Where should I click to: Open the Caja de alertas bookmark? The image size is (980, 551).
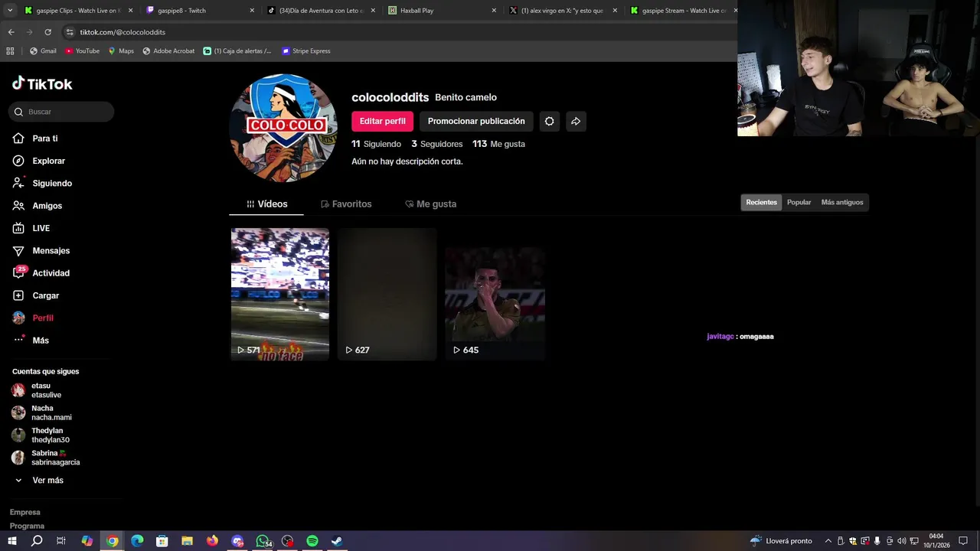tap(237, 51)
